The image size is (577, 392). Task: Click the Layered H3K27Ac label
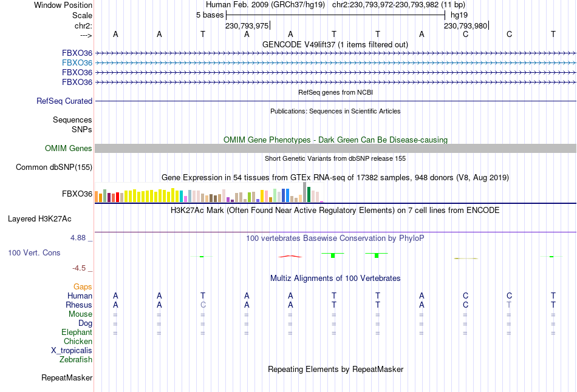click(x=39, y=219)
